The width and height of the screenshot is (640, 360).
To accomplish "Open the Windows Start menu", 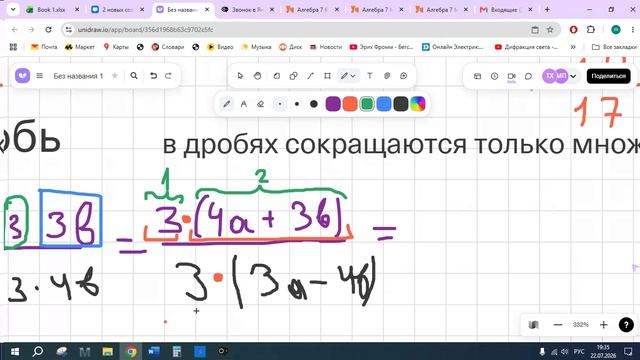I will 15,351.
